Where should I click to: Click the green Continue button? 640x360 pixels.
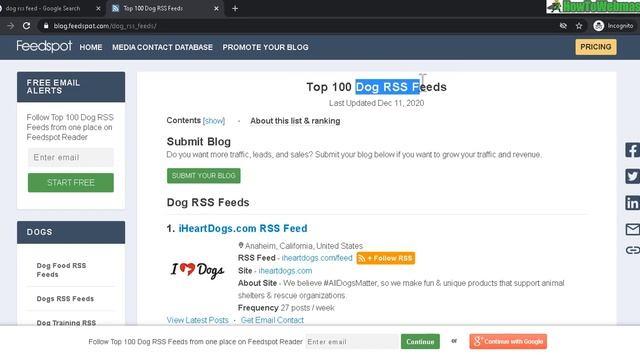click(x=420, y=342)
